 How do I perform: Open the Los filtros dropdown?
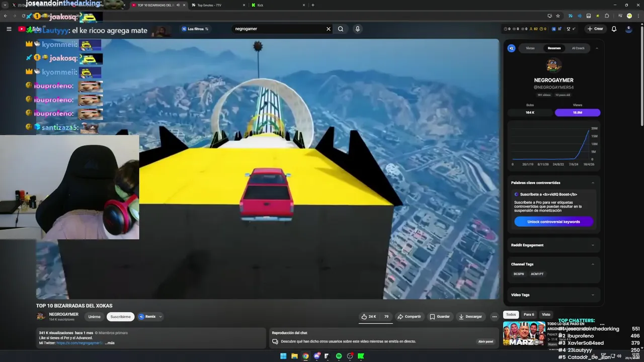195,29
